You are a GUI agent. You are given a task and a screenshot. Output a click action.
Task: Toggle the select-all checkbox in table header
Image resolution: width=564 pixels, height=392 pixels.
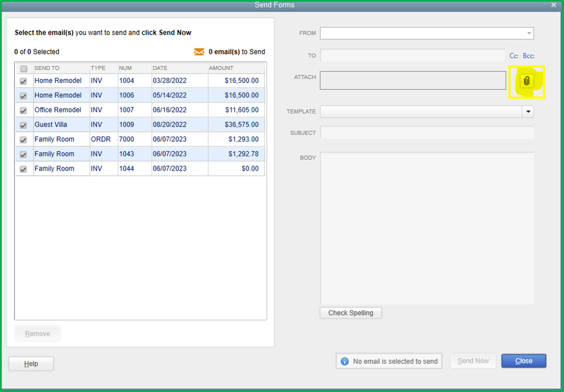24,68
